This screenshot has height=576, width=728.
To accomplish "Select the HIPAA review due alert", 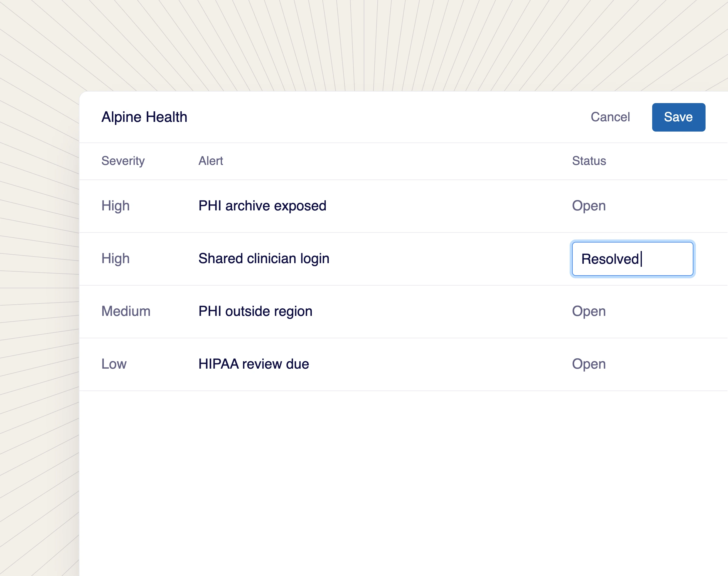I will point(254,364).
